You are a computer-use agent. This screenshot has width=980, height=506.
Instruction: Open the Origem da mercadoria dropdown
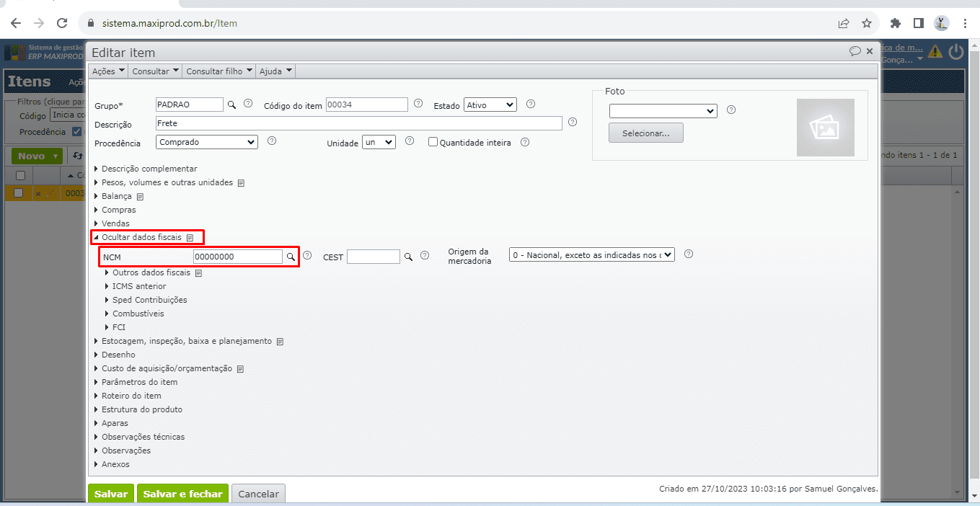[x=592, y=254]
